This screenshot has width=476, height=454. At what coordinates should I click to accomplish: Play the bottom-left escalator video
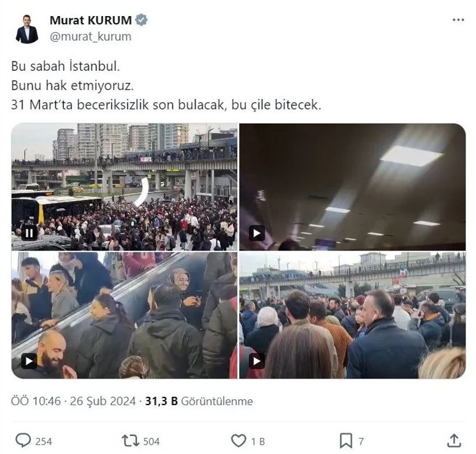(x=29, y=361)
